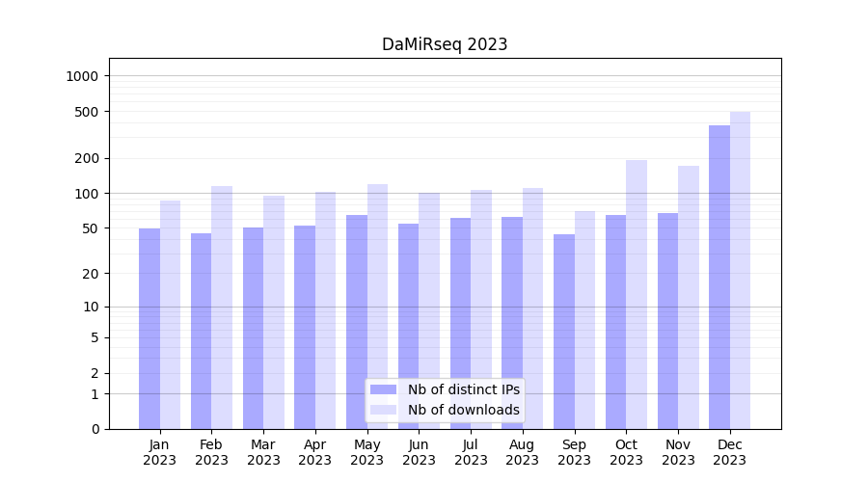
Task: Select the May 2023 distinct IPs bar
Action: tap(357, 321)
